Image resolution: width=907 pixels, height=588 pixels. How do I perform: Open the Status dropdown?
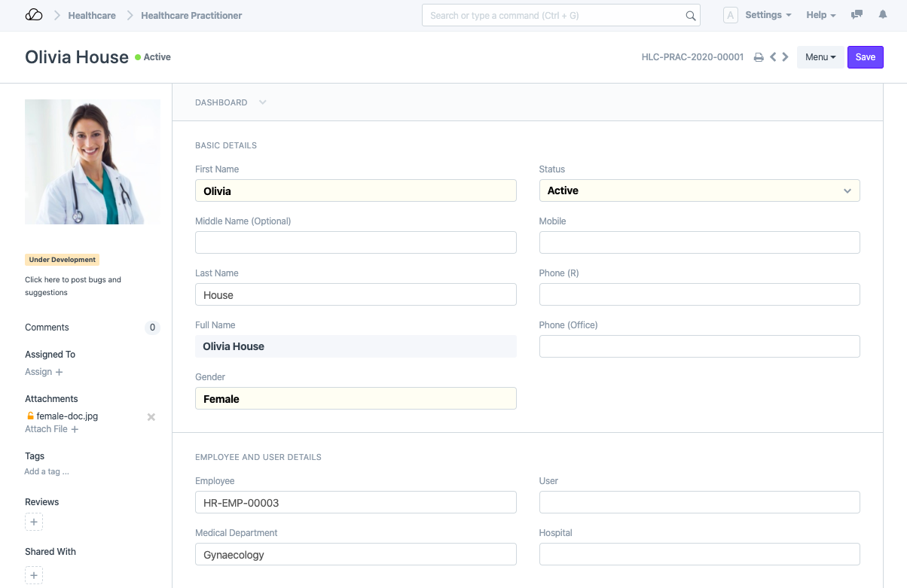click(699, 190)
